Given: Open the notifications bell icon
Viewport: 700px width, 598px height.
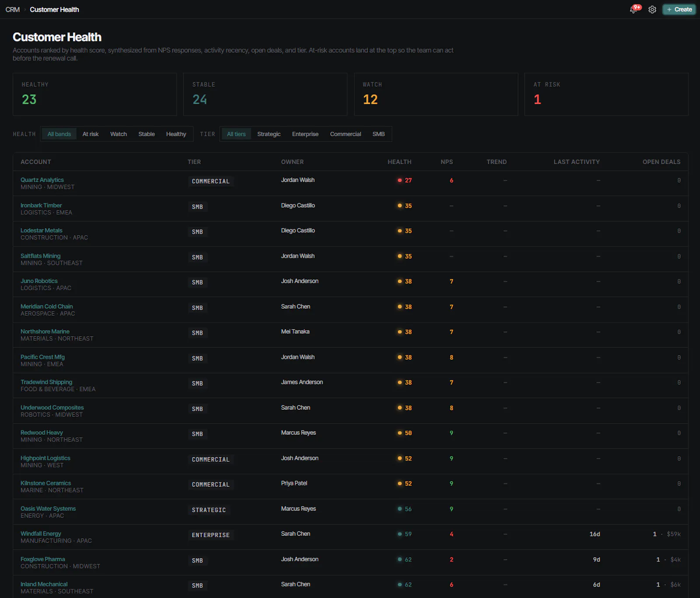Looking at the screenshot, I should (633, 10).
